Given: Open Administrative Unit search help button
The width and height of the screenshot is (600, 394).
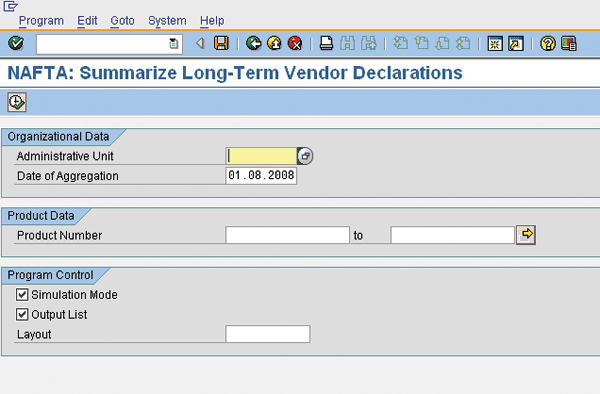Looking at the screenshot, I should (x=305, y=156).
